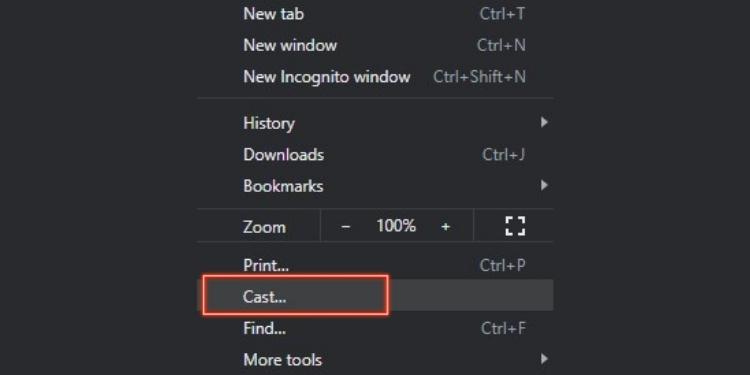The height and width of the screenshot is (375, 750).
Task: Click the Ctrl+J shortcut hint beside Downloads
Action: point(504,154)
